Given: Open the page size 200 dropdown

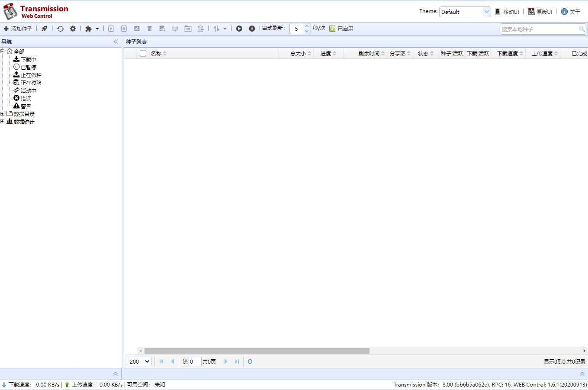Looking at the screenshot, I should point(139,361).
